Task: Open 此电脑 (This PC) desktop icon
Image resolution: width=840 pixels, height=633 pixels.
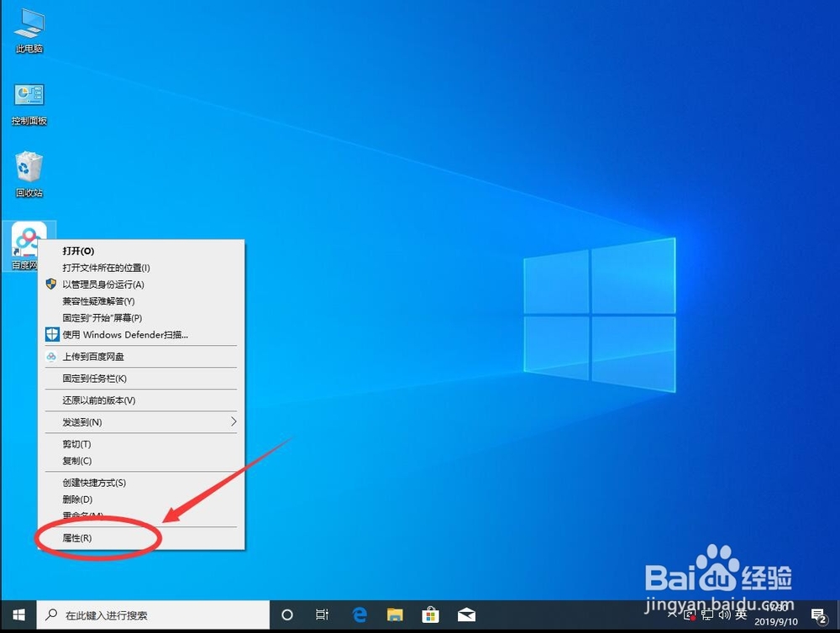Action: pos(28,28)
